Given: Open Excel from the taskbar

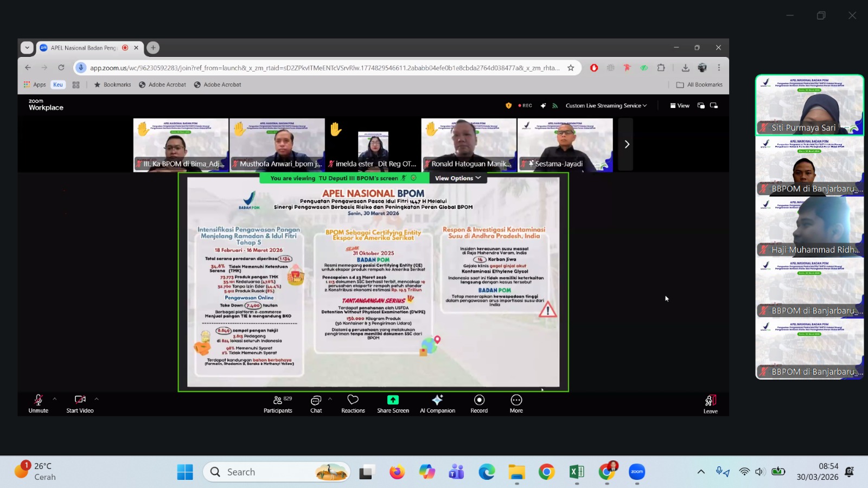Looking at the screenshot, I should tap(576, 472).
